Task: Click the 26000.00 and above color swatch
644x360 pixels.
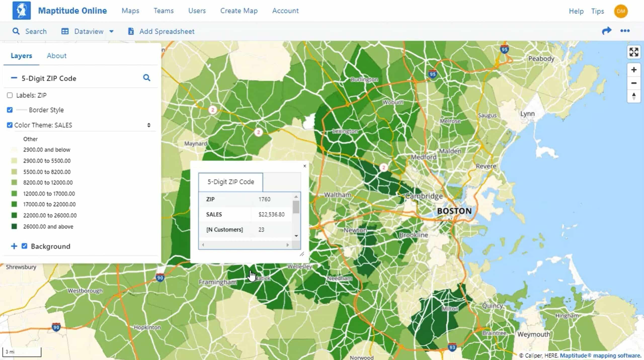Action: pos(14,226)
